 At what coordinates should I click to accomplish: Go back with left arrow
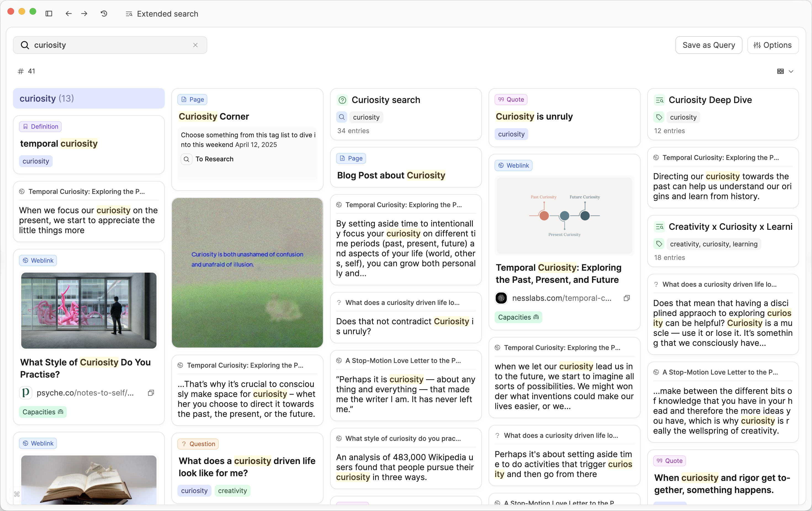coord(68,14)
